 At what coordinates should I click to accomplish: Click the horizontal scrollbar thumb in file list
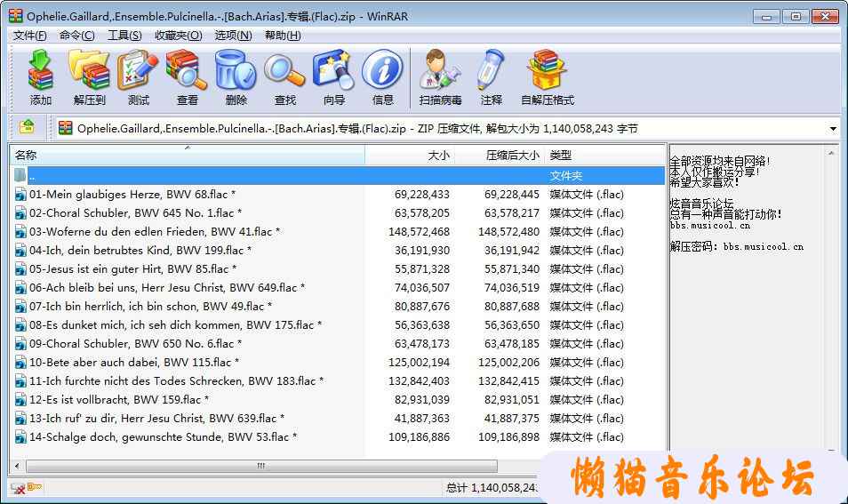tap(261, 466)
